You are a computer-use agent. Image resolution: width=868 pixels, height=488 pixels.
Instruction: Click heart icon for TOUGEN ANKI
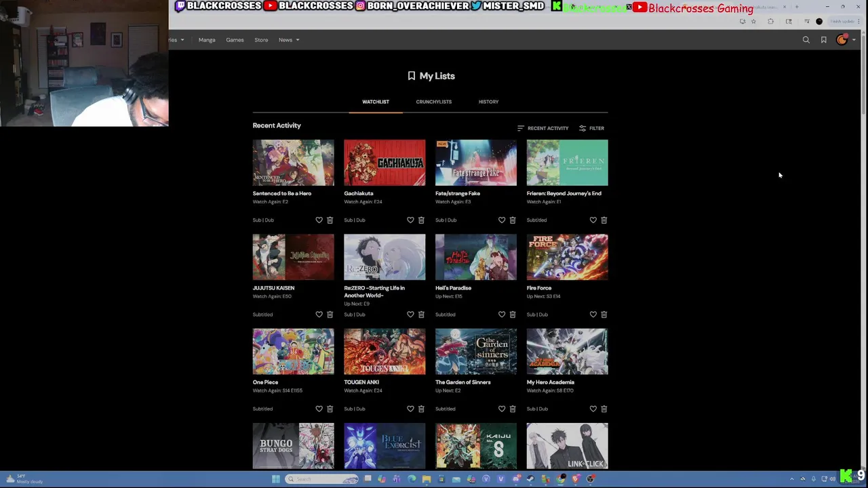pyautogui.click(x=410, y=409)
